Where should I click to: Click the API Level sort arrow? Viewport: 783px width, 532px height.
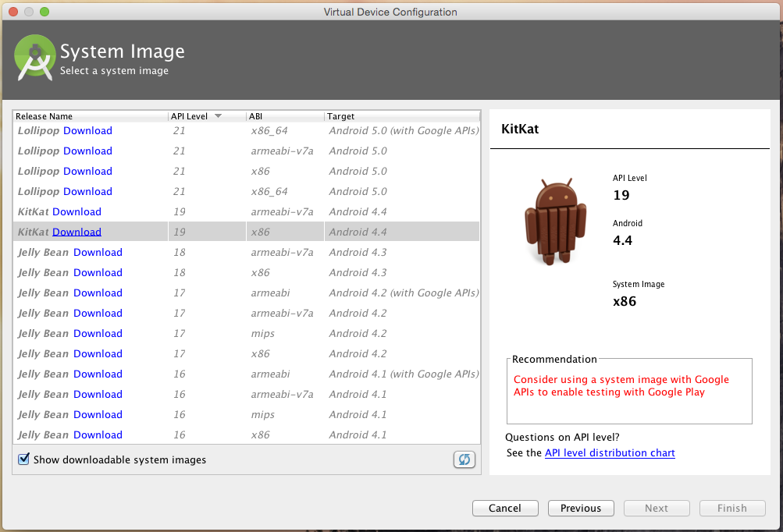click(x=219, y=116)
